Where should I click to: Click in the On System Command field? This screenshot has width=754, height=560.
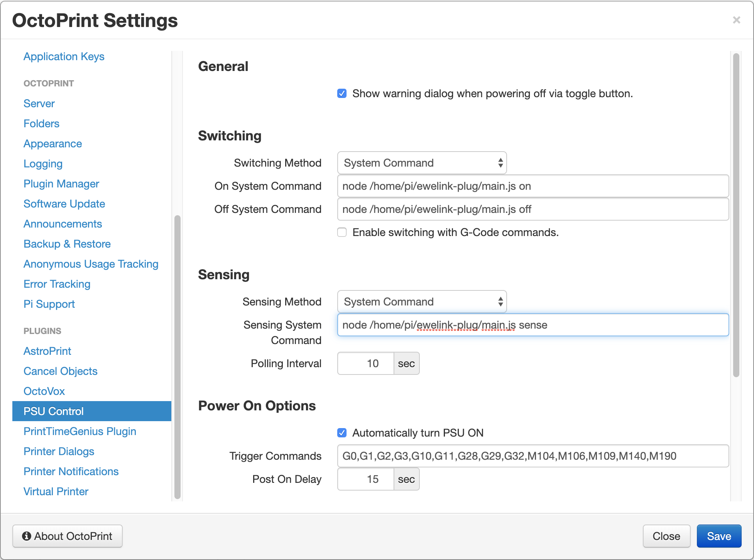[533, 186]
